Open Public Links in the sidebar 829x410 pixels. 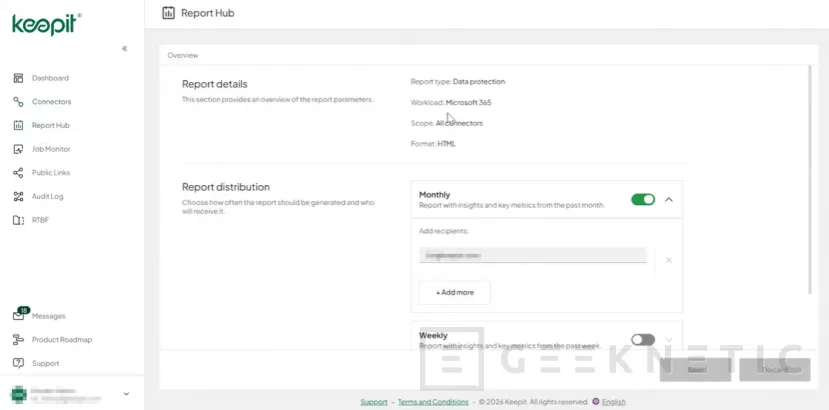(51, 173)
